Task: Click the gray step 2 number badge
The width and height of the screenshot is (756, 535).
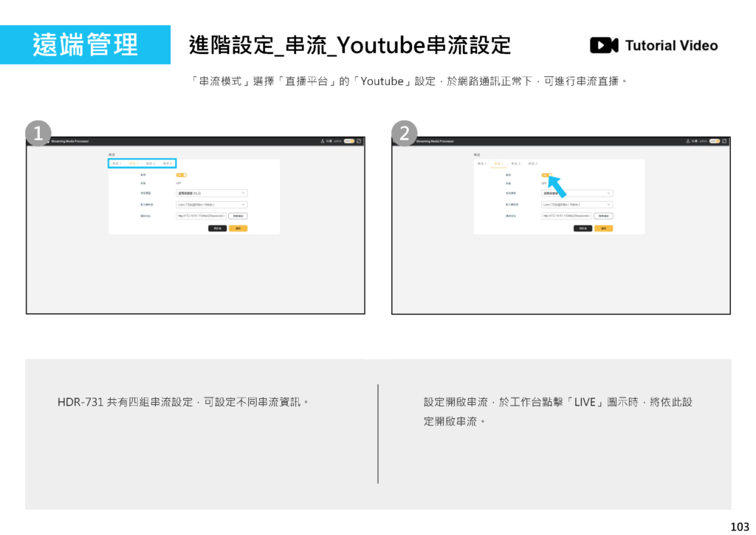Action: coord(404,133)
